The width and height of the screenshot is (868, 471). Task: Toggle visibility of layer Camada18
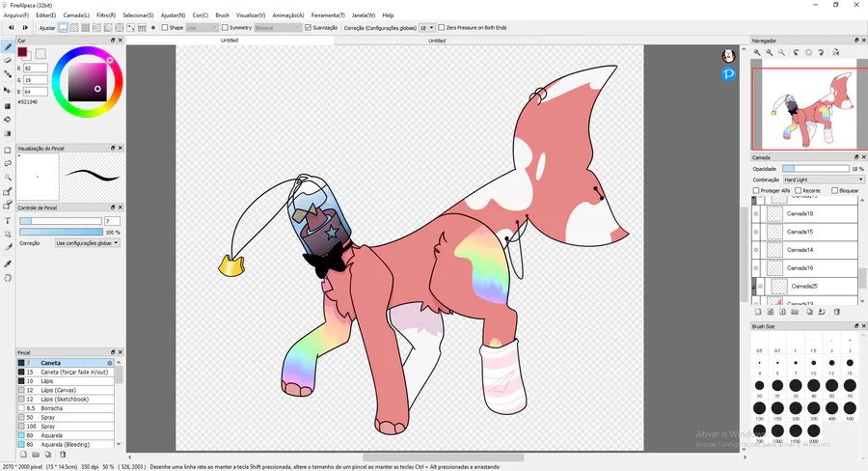(756, 214)
